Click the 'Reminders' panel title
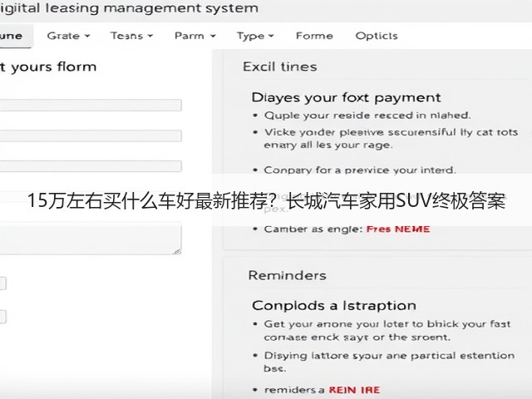 pos(287,275)
